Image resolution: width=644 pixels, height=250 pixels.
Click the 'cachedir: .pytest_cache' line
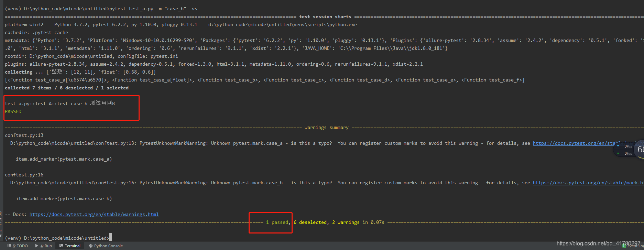click(x=36, y=32)
